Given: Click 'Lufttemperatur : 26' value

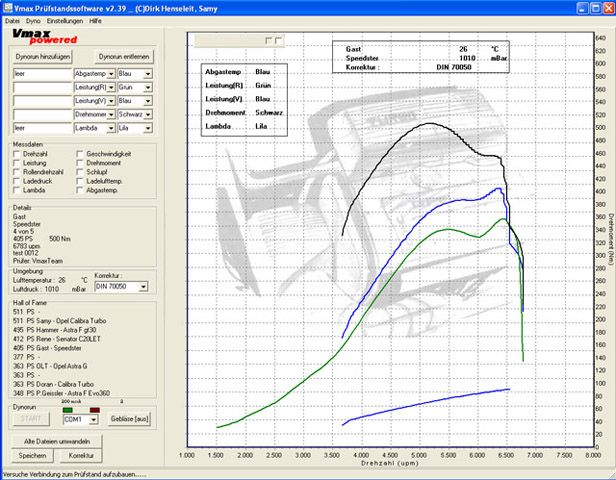Looking at the screenshot, I should tap(39, 280).
